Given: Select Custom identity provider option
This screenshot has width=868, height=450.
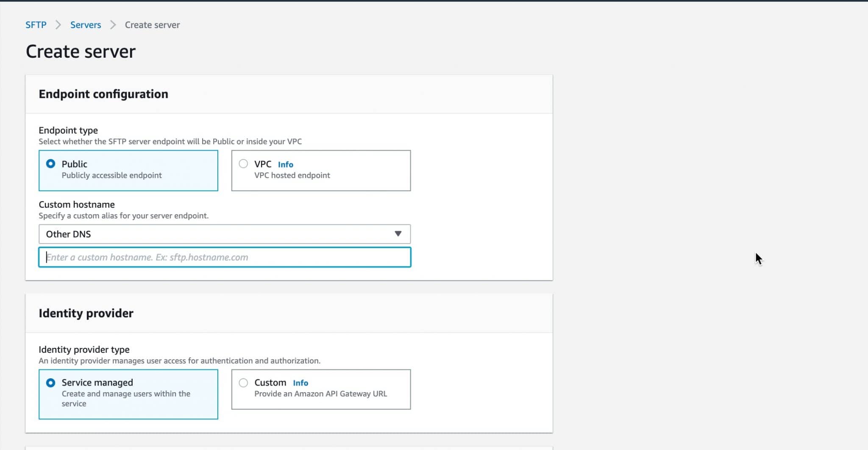Looking at the screenshot, I should pyautogui.click(x=243, y=382).
